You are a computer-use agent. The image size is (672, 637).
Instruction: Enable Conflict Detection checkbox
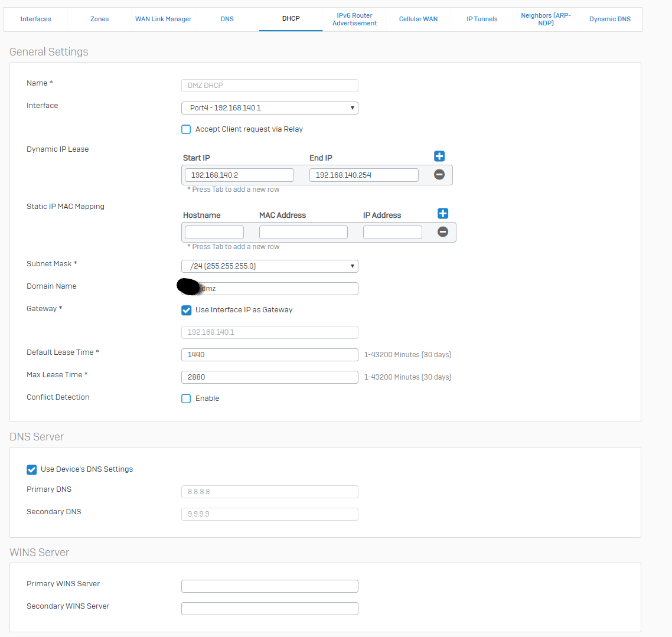186,398
